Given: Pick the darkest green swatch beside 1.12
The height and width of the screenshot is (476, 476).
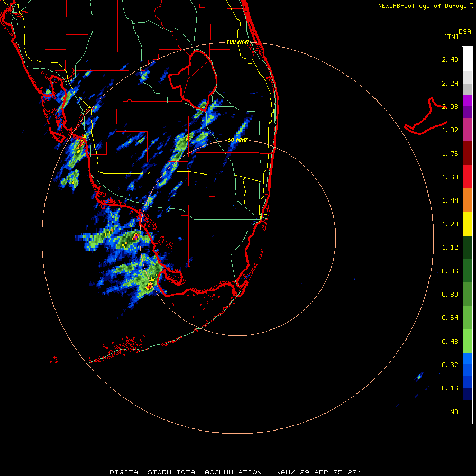Looking at the screenshot, I should [x=467, y=248].
